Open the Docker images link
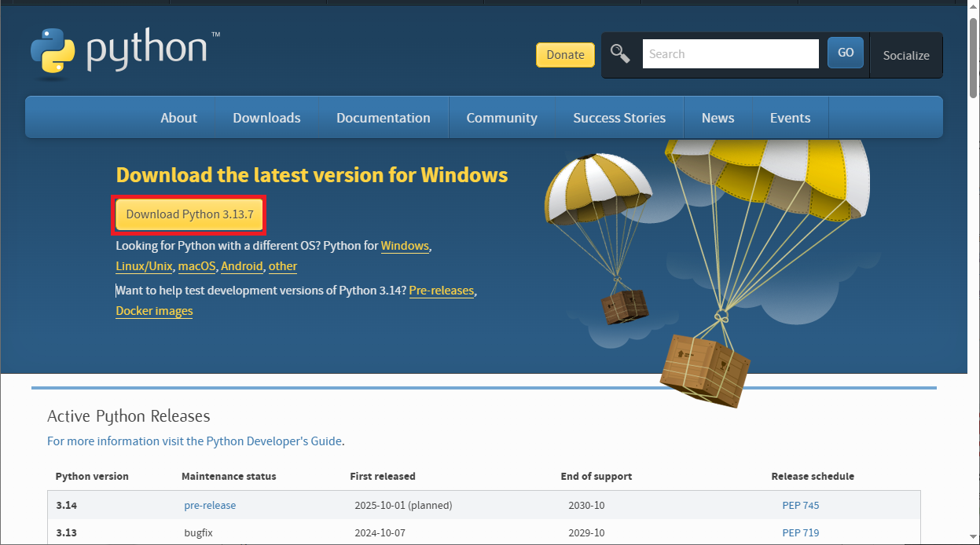The height and width of the screenshot is (545, 980). pyautogui.click(x=154, y=311)
